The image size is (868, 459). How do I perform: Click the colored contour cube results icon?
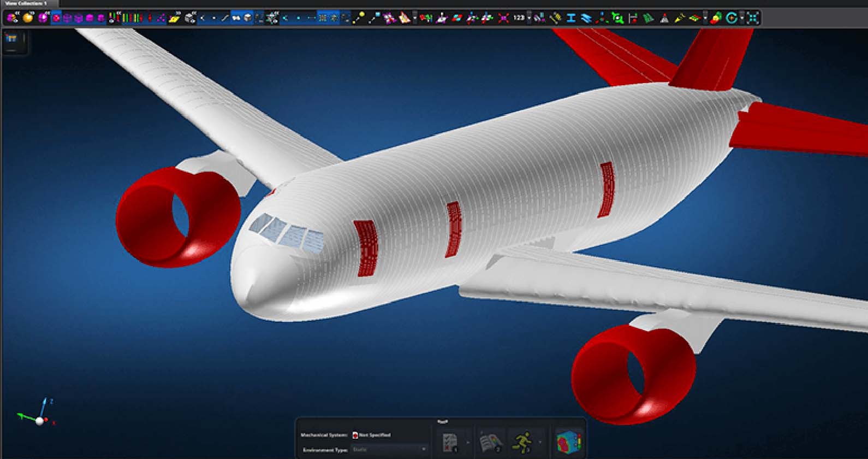click(568, 442)
